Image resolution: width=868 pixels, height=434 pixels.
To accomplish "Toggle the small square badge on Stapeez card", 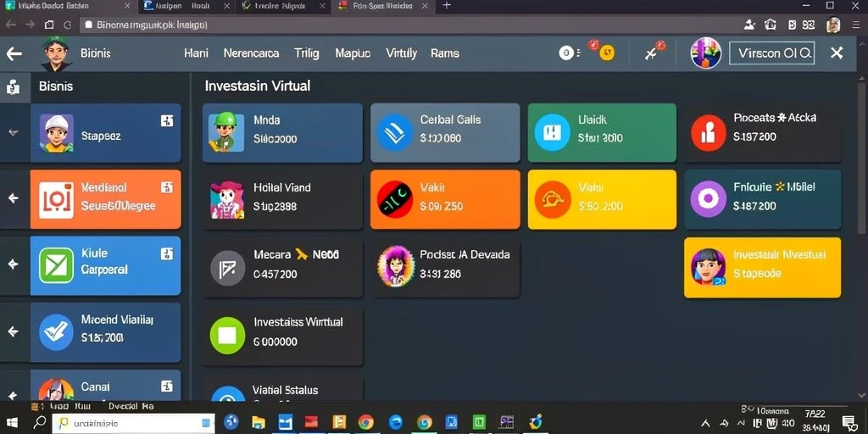I will point(167,120).
